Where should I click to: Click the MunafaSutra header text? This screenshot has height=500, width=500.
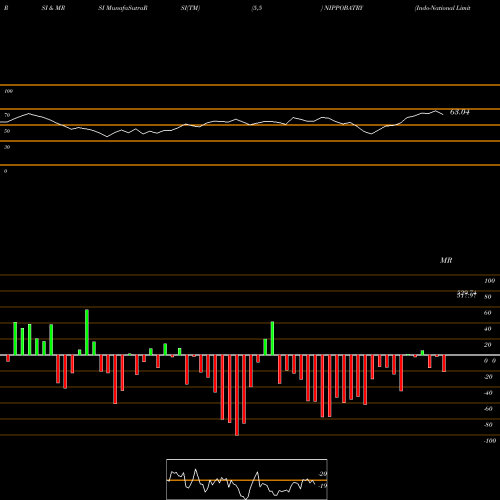point(125,8)
